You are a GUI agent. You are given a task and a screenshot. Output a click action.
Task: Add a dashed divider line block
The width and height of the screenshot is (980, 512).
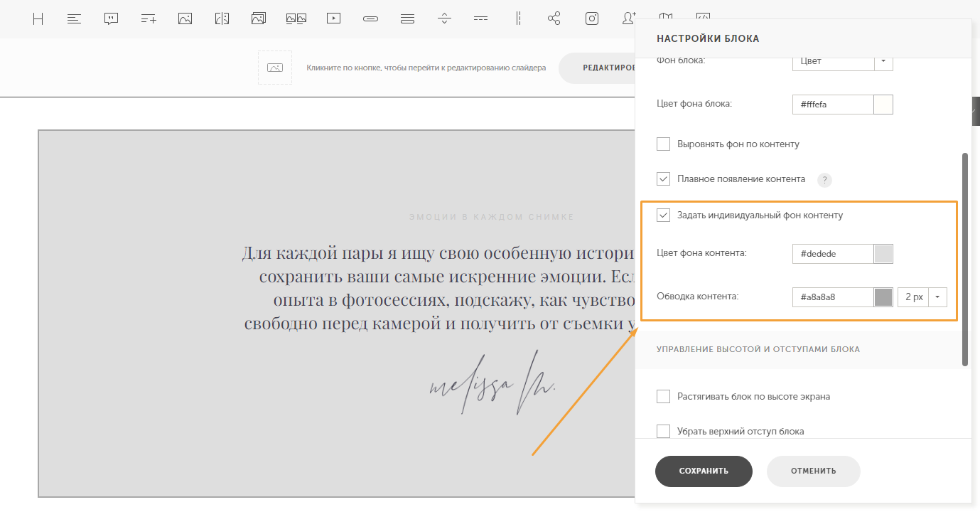(x=481, y=19)
